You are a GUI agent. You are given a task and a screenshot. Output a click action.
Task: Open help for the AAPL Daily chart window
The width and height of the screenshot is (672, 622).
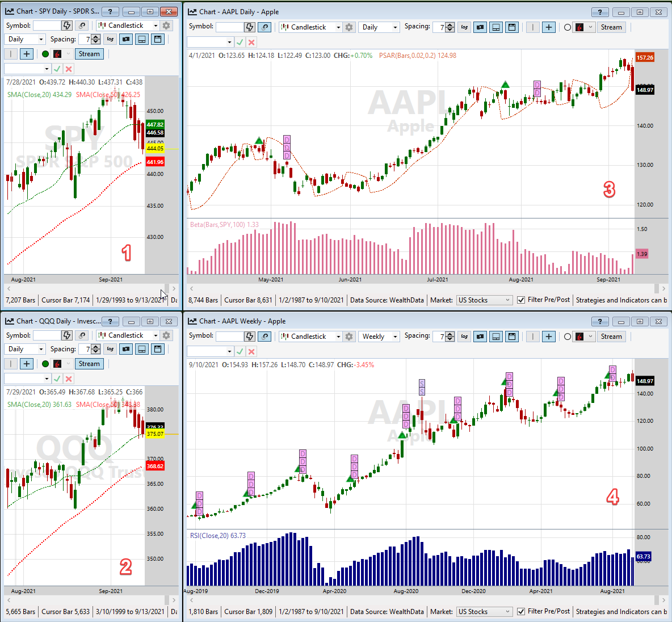600,12
